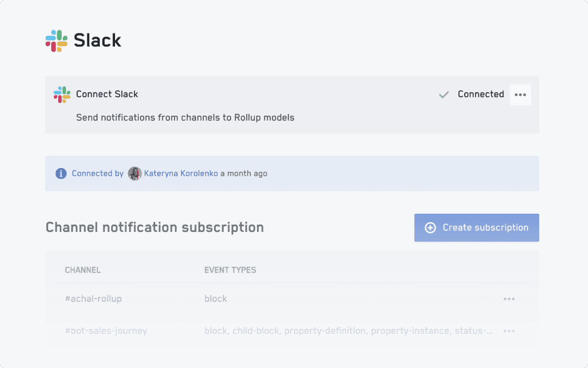Open options for #achal-rollup subscription
This screenshot has height=368, width=588.
pyautogui.click(x=509, y=299)
